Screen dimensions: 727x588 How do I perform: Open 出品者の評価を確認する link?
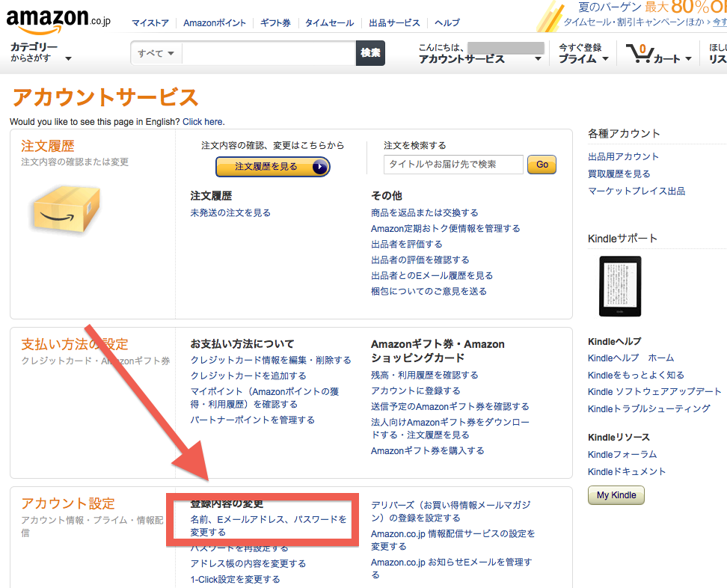(x=420, y=260)
